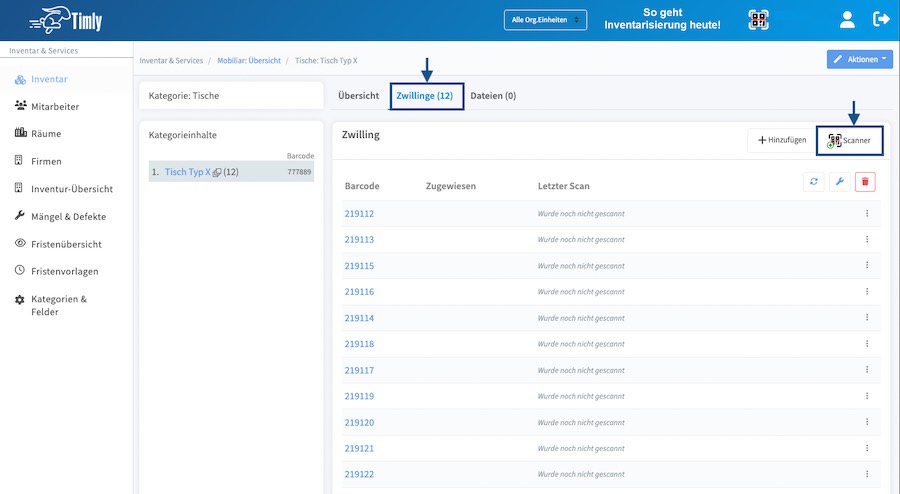900x494 pixels.
Task: Open three-dot menu for barcode 219116
Action: point(867,292)
